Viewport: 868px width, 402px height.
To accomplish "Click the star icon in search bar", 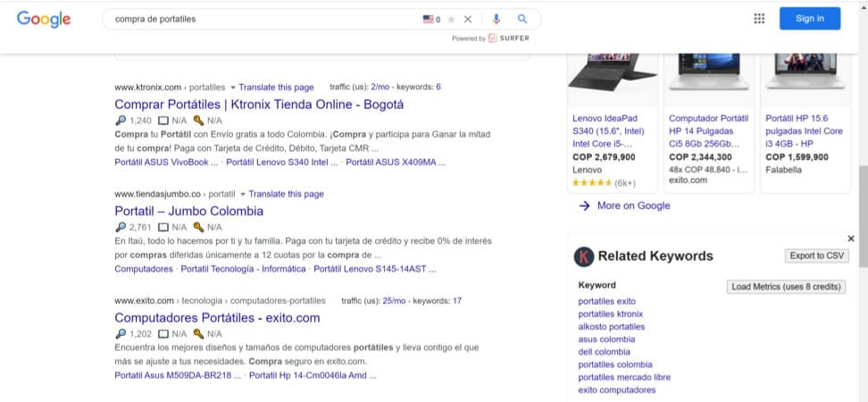I will coord(451,19).
